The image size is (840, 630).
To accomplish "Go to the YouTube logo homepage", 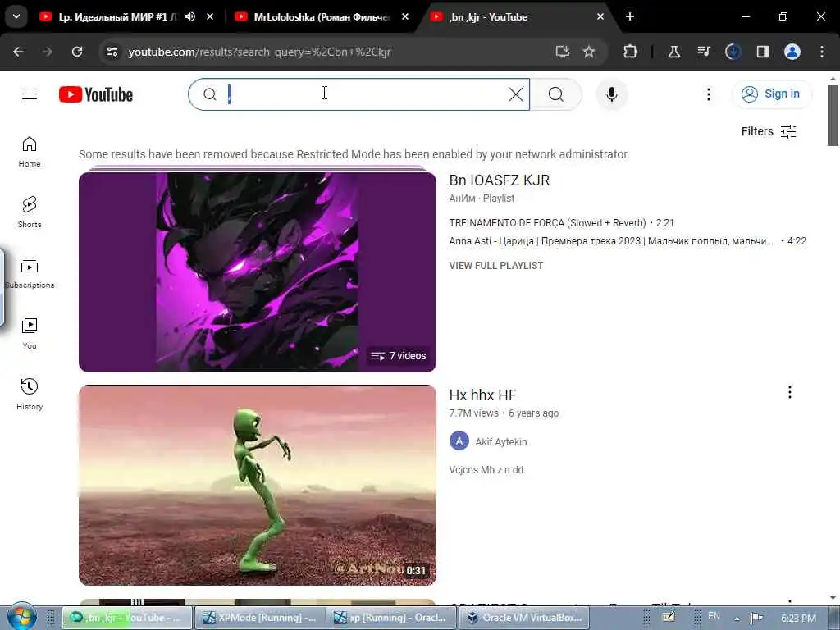I will tap(96, 94).
